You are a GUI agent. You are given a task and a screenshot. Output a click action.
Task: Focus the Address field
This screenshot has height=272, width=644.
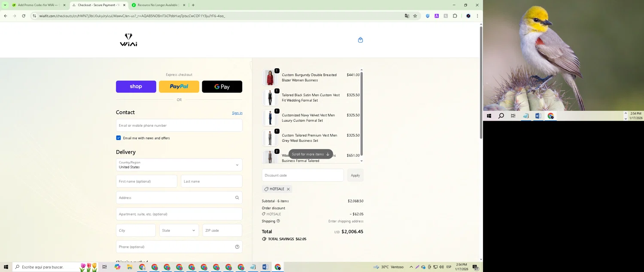(179, 198)
